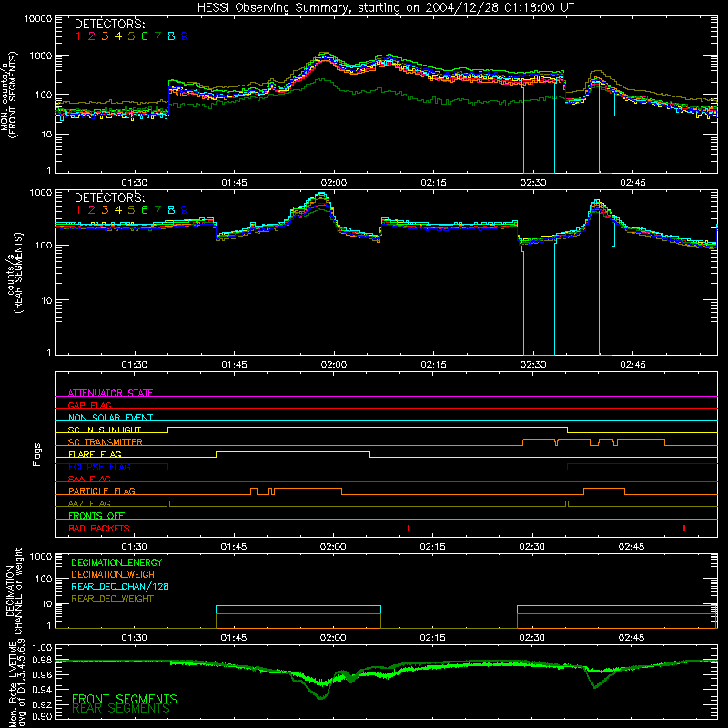728x728 pixels.
Task: Select red detector 1 in front segments legend
Action: click(x=78, y=36)
